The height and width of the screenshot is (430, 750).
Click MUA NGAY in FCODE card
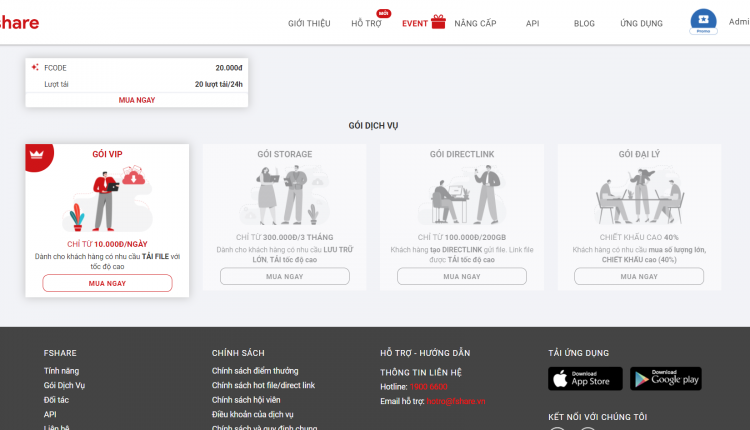coord(137,100)
